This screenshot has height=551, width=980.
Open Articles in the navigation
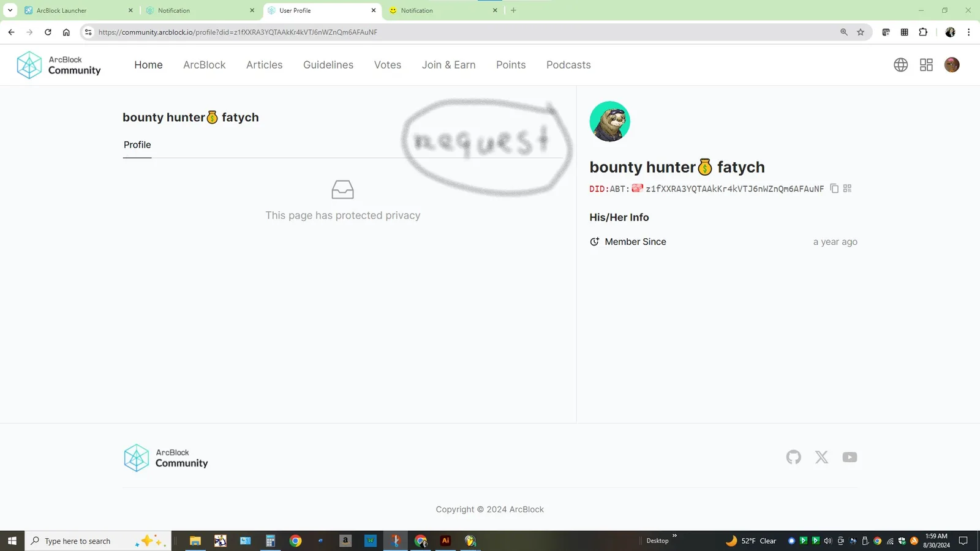click(x=265, y=65)
